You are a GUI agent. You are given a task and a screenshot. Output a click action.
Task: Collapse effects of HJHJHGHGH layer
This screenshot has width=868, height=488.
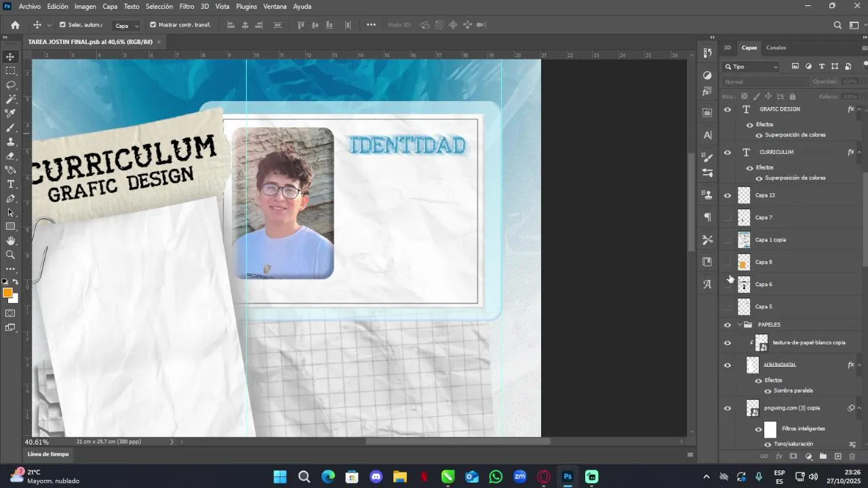tap(859, 365)
